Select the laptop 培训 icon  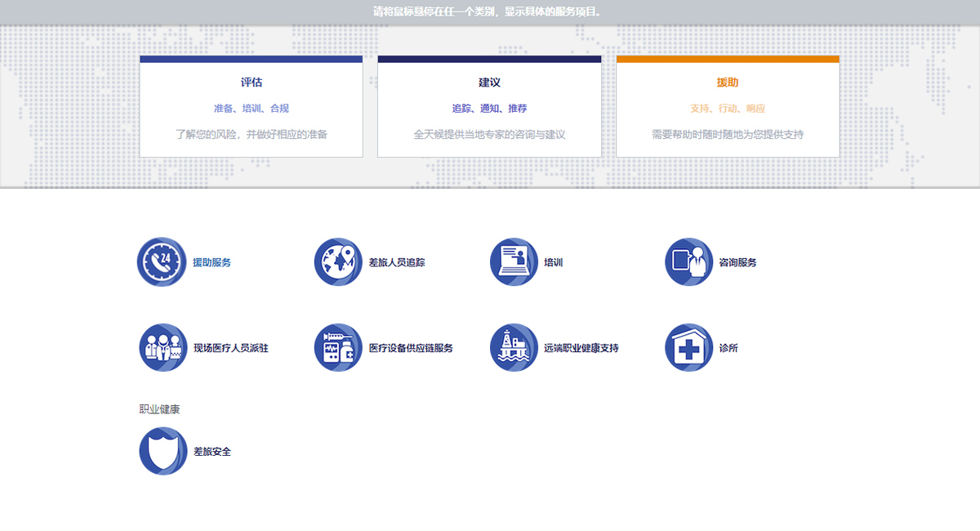514,262
